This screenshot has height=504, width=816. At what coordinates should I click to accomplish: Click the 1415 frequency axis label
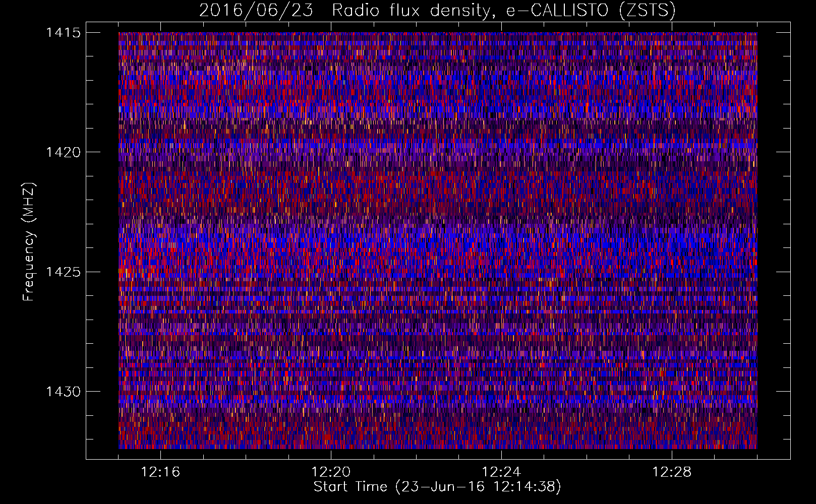click(63, 33)
